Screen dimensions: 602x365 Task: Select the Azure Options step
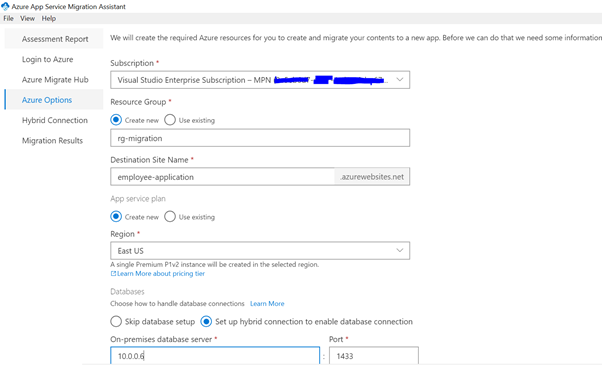[x=54, y=100]
